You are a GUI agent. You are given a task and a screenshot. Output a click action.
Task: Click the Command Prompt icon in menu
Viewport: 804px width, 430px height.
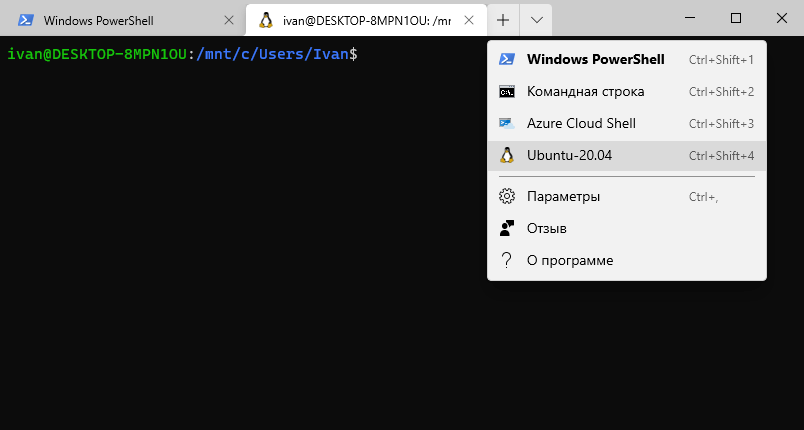click(x=507, y=92)
